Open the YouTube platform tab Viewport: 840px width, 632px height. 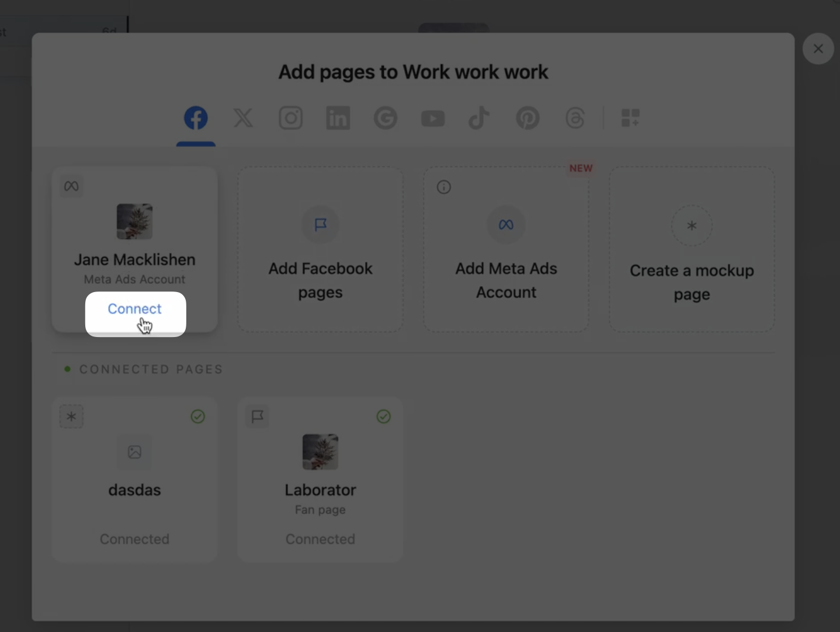pyautogui.click(x=433, y=119)
